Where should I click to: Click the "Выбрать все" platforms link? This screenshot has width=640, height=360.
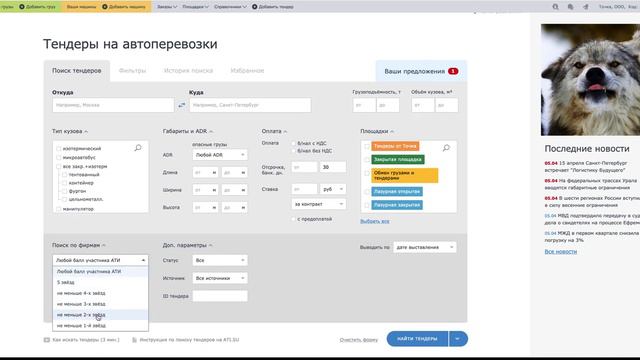[374, 221]
